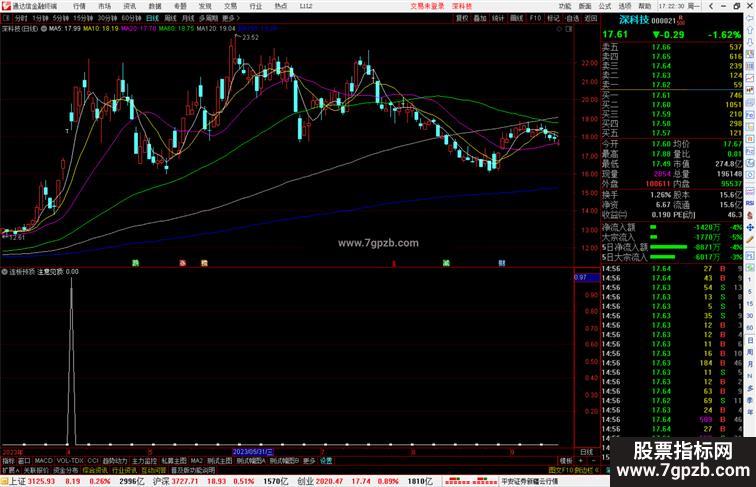
Task: Add stock to 自选 watchlist
Action: (x=572, y=18)
